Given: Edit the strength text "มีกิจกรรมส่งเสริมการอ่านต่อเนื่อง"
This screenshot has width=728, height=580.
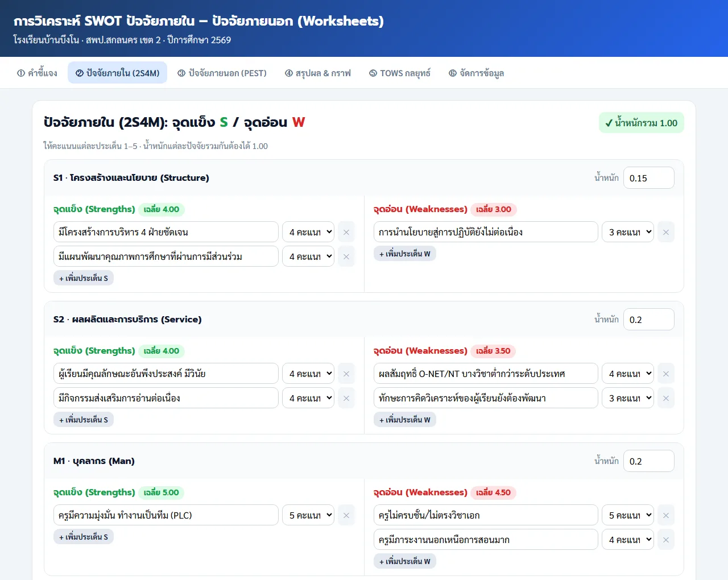Looking at the screenshot, I should 166,398.
